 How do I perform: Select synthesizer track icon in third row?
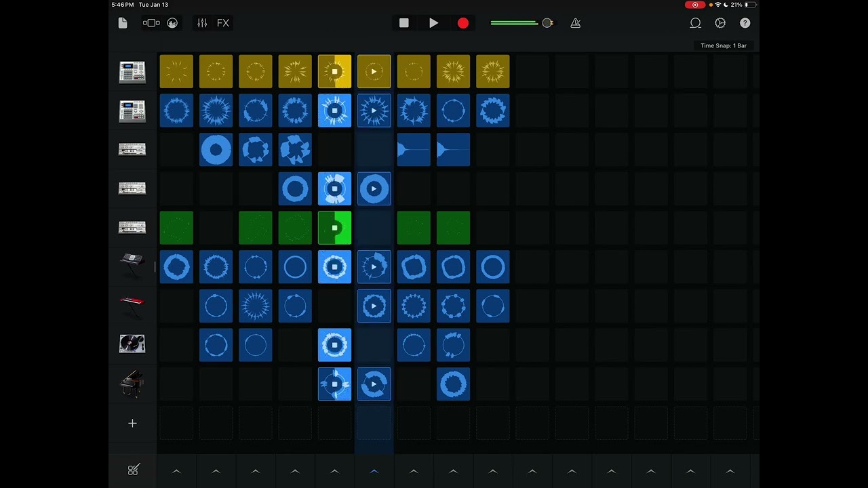point(132,150)
